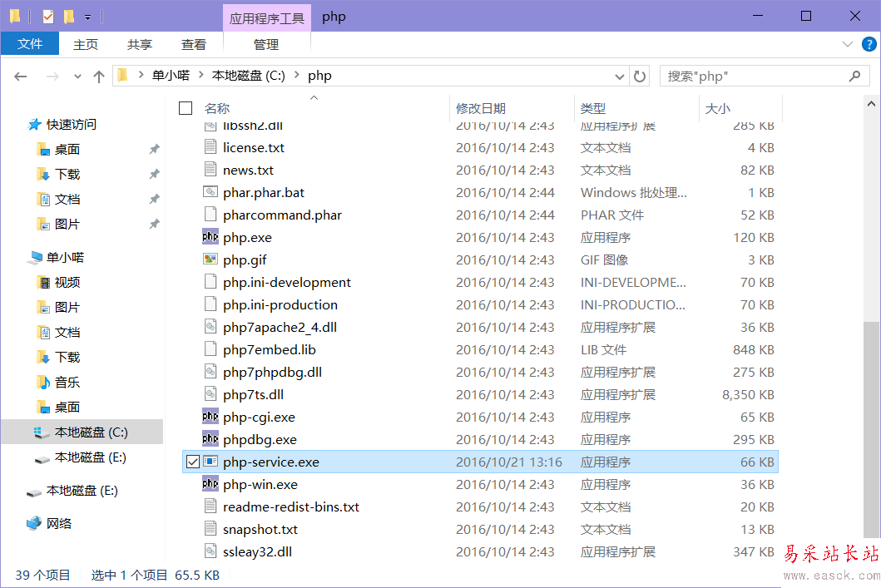Open 网络 in the navigation pane
The width and height of the screenshot is (881, 588).
tap(59, 523)
